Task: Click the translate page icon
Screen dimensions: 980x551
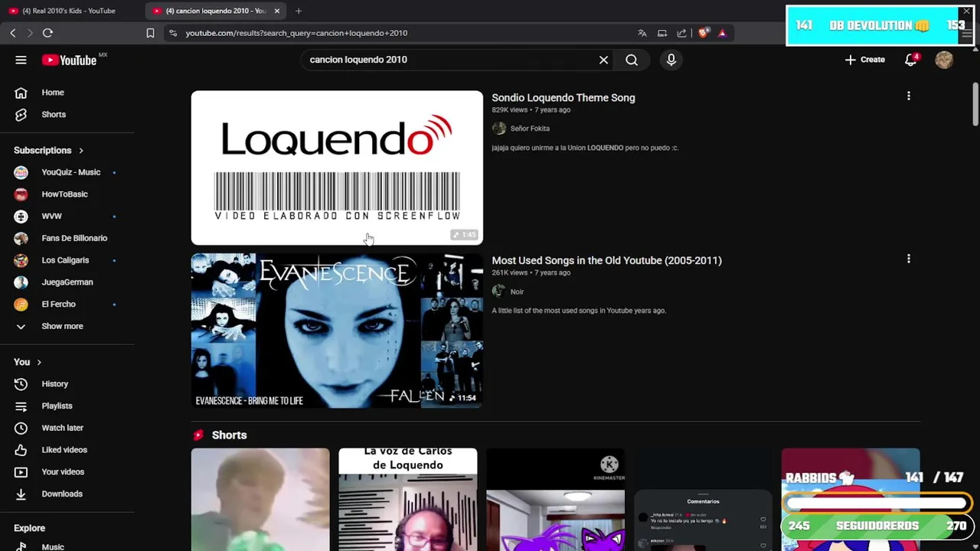Action: tap(642, 33)
